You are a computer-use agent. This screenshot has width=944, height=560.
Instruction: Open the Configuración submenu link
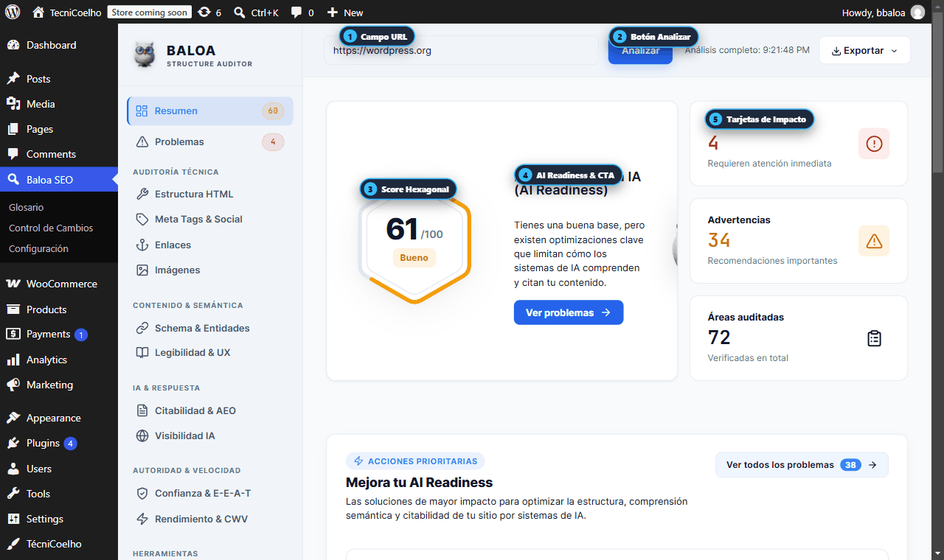coord(38,248)
